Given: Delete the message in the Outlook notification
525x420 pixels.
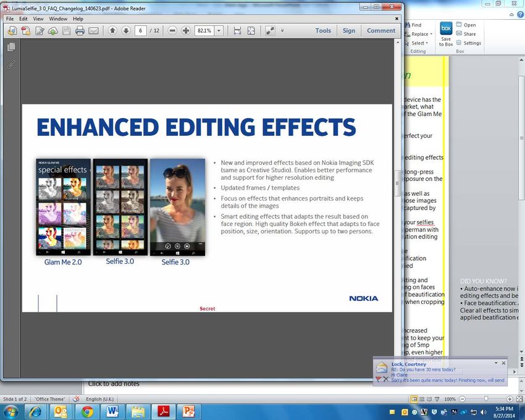Looking at the screenshot, I should (385, 379).
